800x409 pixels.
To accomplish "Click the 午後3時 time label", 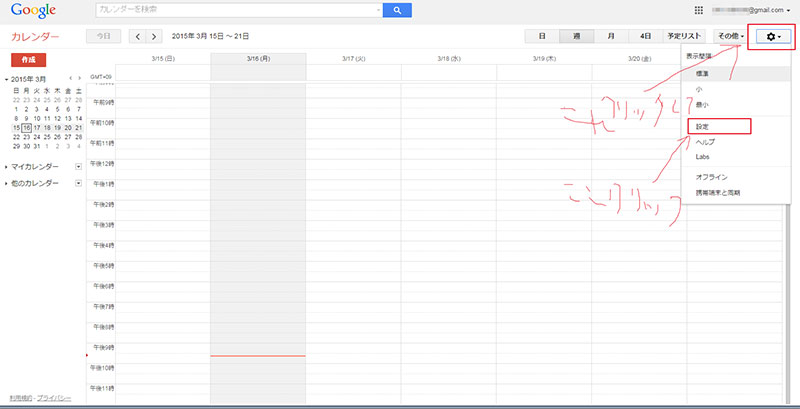I will [x=104, y=225].
